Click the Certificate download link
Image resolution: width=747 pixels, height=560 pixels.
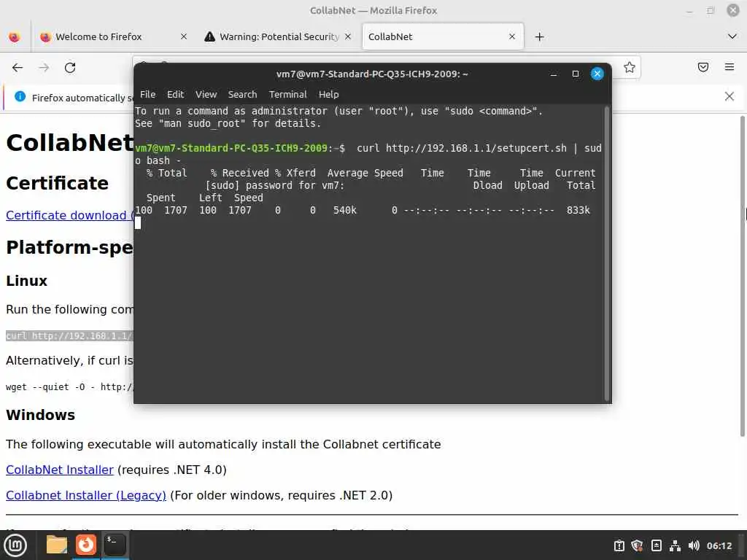pyautogui.click(x=69, y=215)
